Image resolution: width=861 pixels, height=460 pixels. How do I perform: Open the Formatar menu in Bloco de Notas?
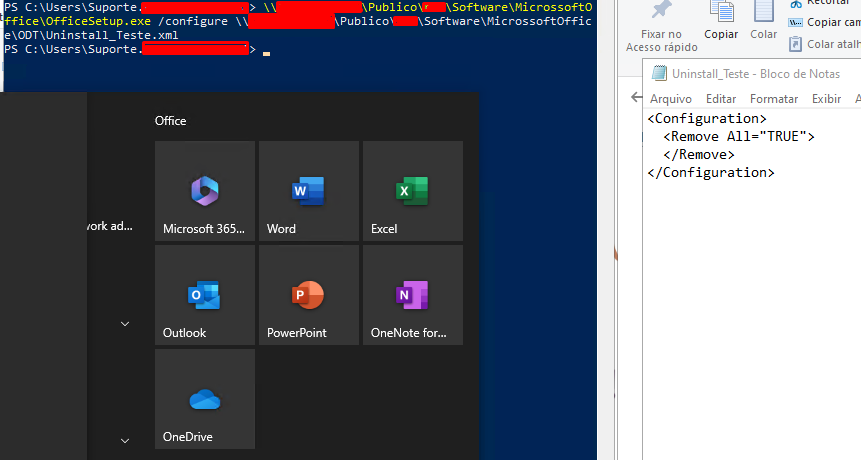click(774, 99)
